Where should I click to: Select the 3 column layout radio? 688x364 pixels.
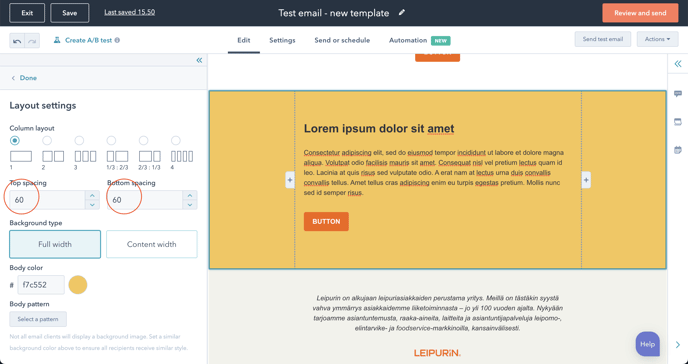click(79, 140)
